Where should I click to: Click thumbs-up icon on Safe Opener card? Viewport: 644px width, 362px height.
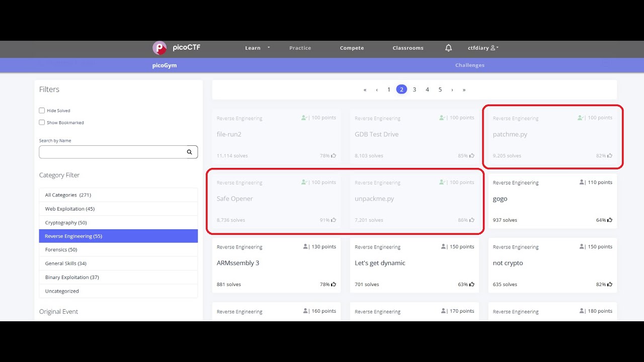(x=334, y=220)
